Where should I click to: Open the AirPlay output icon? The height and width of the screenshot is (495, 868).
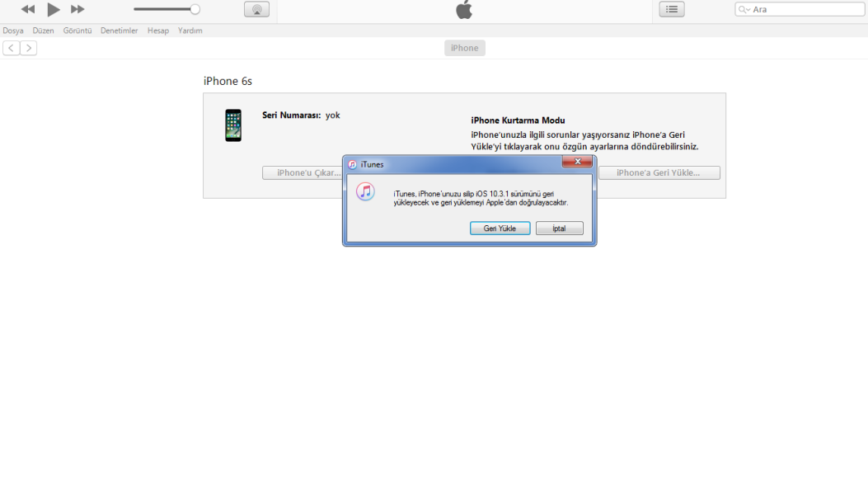pos(256,9)
